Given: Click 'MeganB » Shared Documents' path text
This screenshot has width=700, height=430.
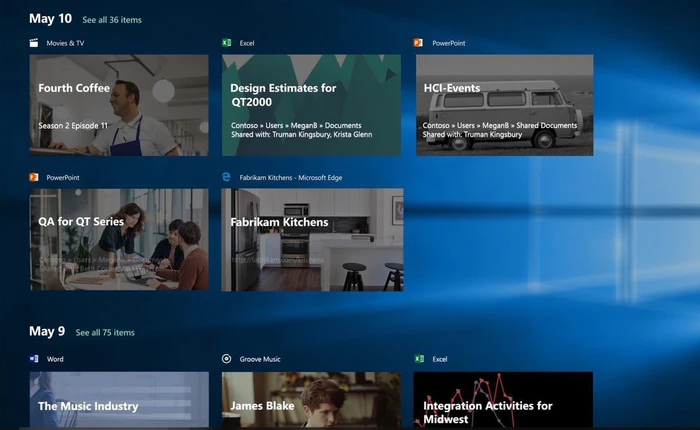Looking at the screenshot, I should pos(529,125).
